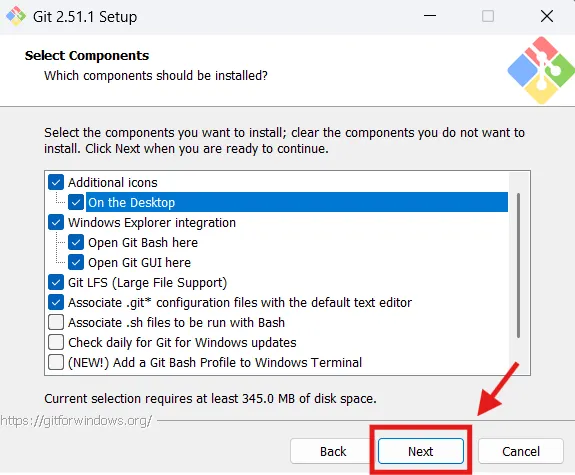Cancel the Git setup
Screen dimensions: 575x475
click(x=521, y=451)
